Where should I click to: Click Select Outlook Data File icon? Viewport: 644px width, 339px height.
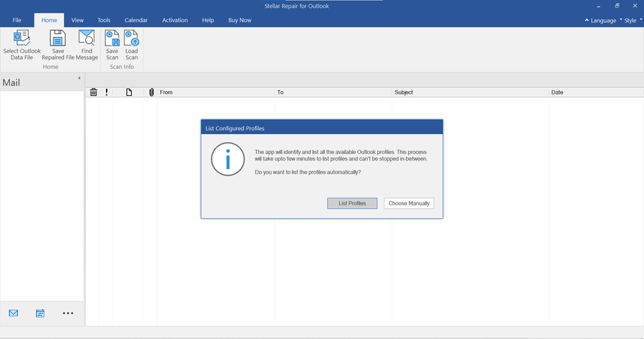[x=22, y=38]
